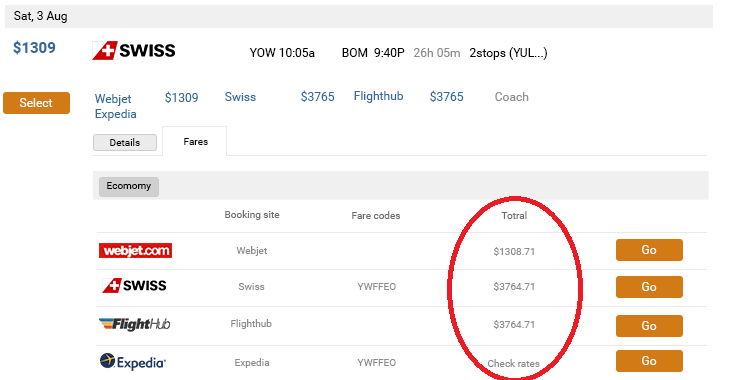Toggle the Ecomomy fare class button
Screen dimensions: 740x380
[x=129, y=186]
